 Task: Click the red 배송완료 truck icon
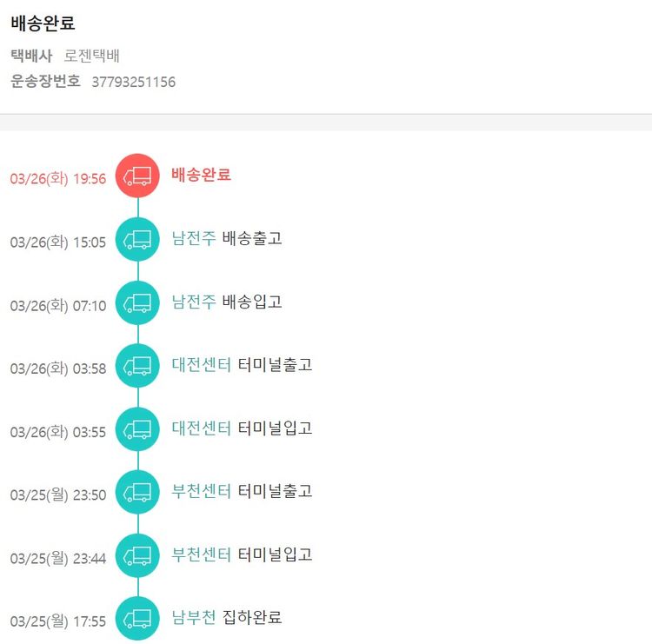point(137,176)
